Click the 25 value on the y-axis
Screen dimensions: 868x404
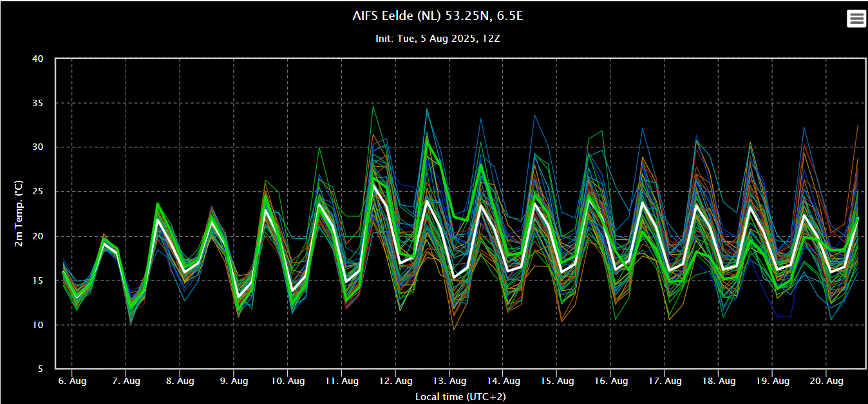point(37,192)
